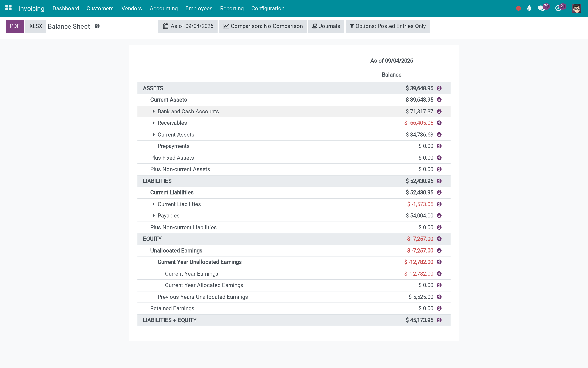Open the Accounting menu
The image size is (588, 368).
coord(164,8)
